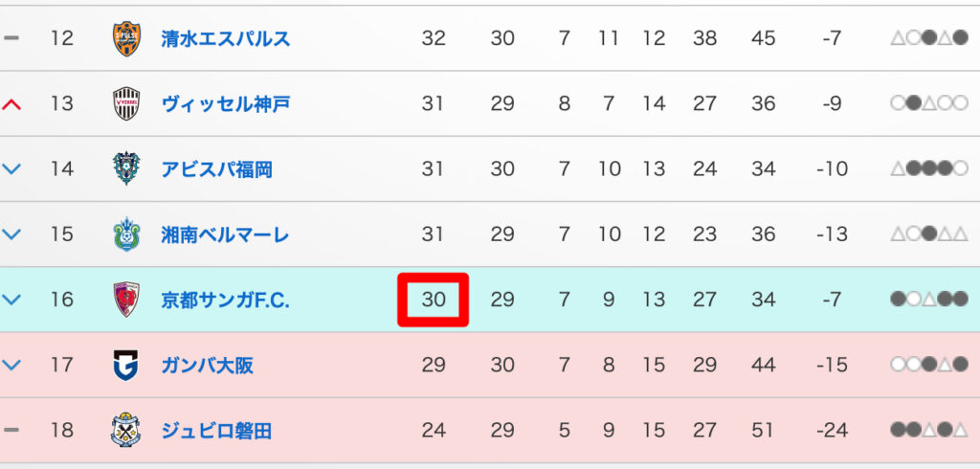Click the Vissel Kobe club crest icon
The height and width of the screenshot is (469, 980).
click(x=126, y=103)
